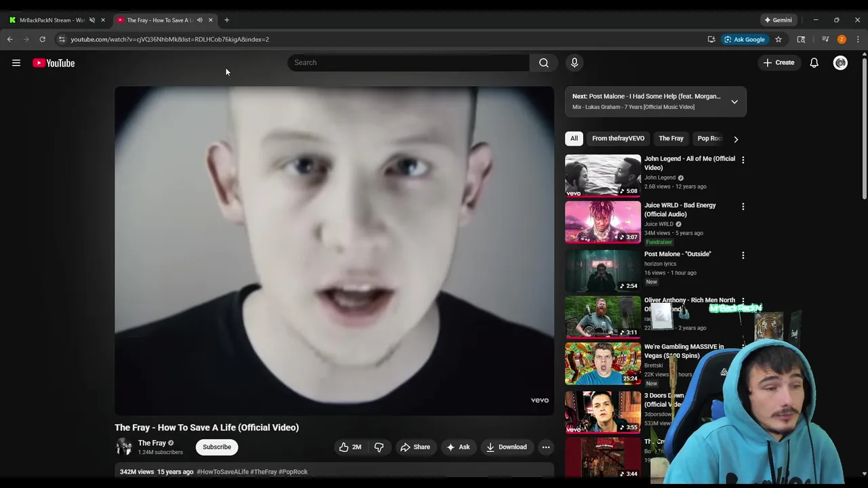Open The Fray channel name link
The width and height of the screenshot is (868, 488).
[x=152, y=443]
